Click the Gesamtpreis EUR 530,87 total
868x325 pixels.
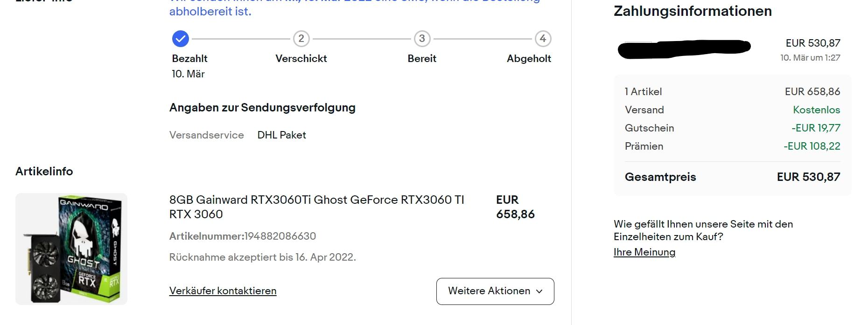[x=808, y=177]
